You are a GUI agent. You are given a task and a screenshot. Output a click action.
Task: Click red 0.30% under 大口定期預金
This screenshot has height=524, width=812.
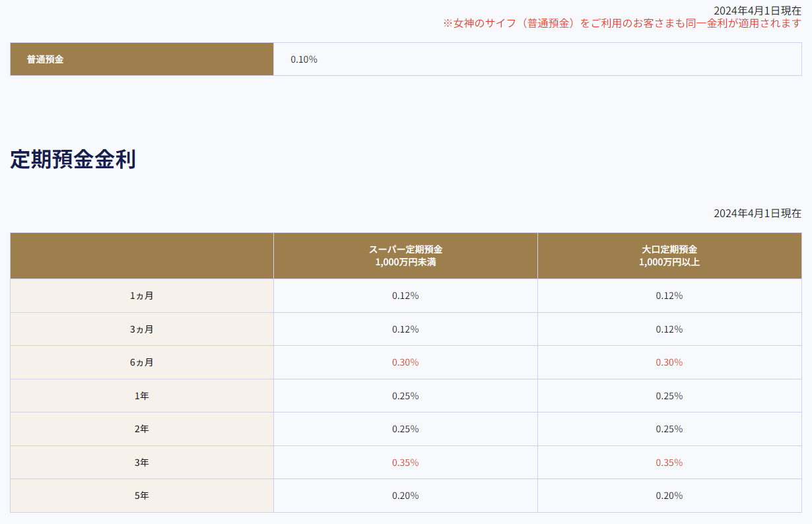669,362
